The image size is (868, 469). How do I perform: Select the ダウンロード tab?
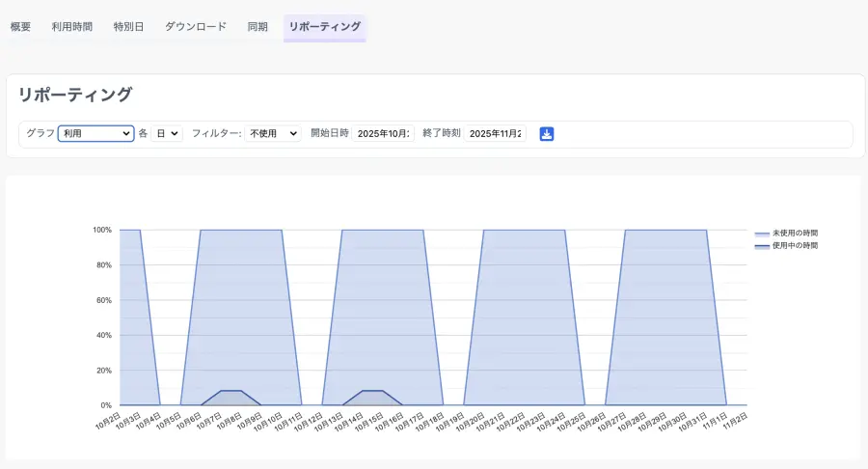tap(196, 27)
